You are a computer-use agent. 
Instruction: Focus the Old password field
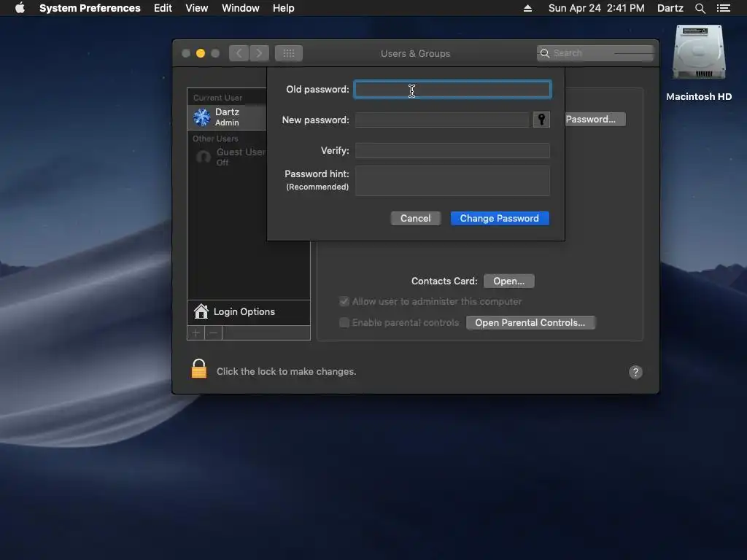pos(452,90)
